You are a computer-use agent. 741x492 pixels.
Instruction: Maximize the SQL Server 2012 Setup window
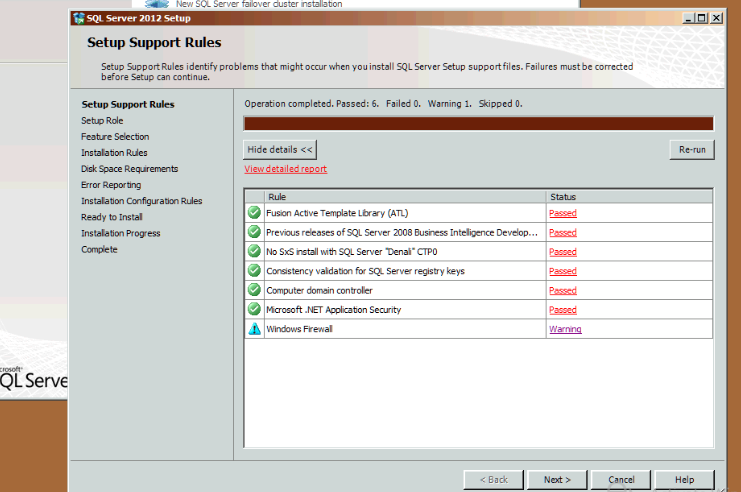(702, 18)
